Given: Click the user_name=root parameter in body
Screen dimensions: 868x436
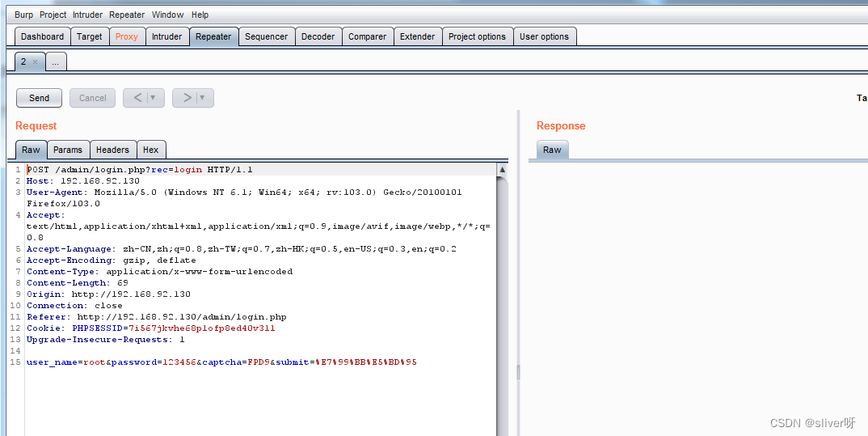Looking at the screenshot, I should [66, 362].
